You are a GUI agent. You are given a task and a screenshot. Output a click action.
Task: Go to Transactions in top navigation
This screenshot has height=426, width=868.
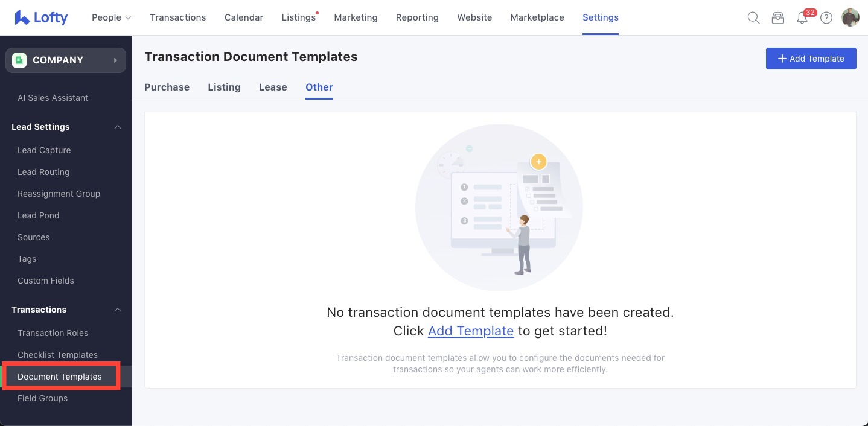point(178,17)
